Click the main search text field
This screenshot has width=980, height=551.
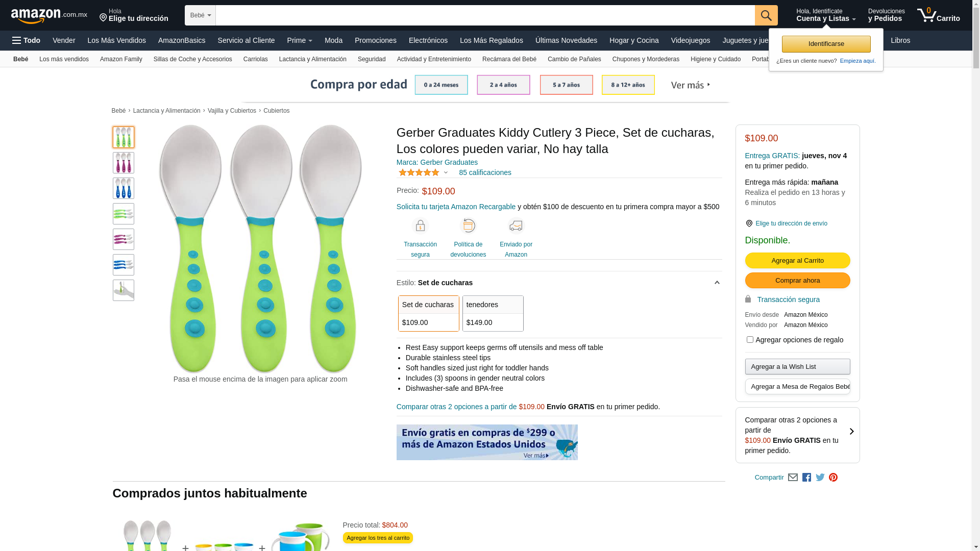[x=485, y=15]
